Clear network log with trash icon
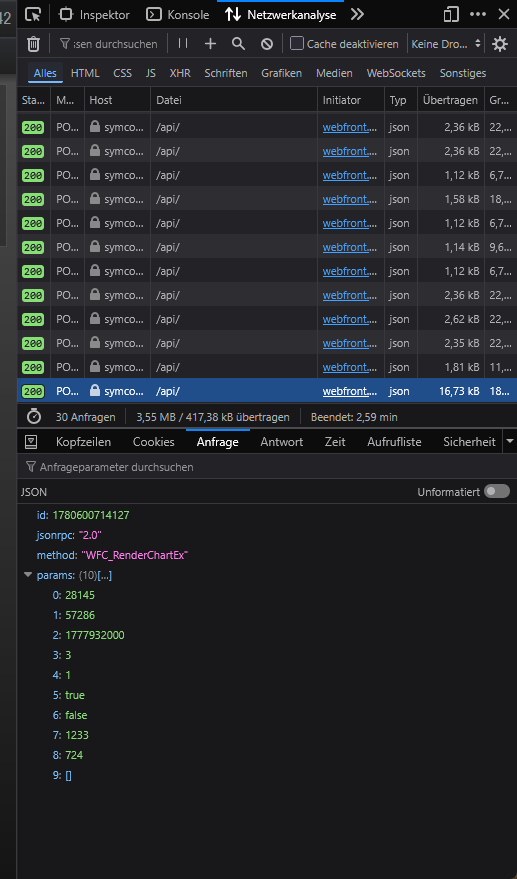This screenshot has width=517, height=879. 34,44
